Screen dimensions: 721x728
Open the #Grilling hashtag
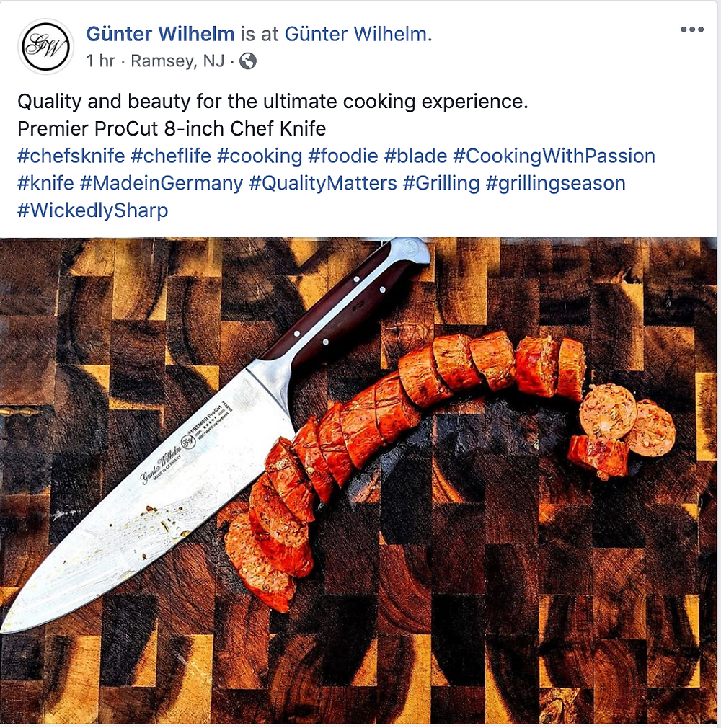coord(441,183)
